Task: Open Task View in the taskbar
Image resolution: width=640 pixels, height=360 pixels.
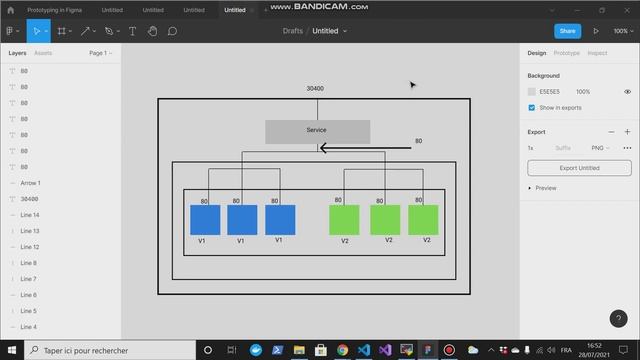Action: pyautogui.click(x=232, y=350)
